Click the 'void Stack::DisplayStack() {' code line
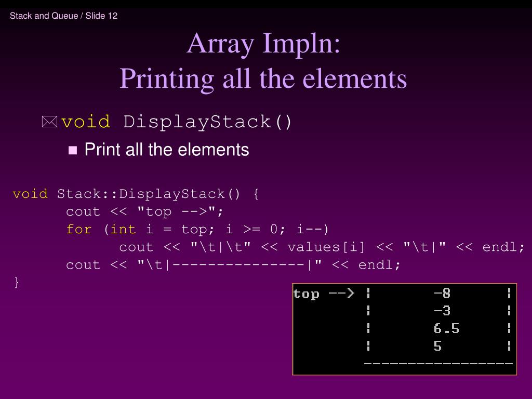Image resolution: width=532 pixels, height=399 pixels. 136,194
